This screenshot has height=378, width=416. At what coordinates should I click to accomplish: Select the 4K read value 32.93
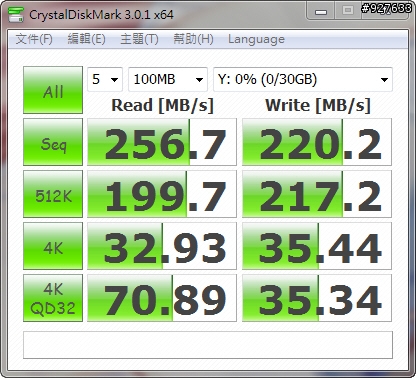(162, 246)
